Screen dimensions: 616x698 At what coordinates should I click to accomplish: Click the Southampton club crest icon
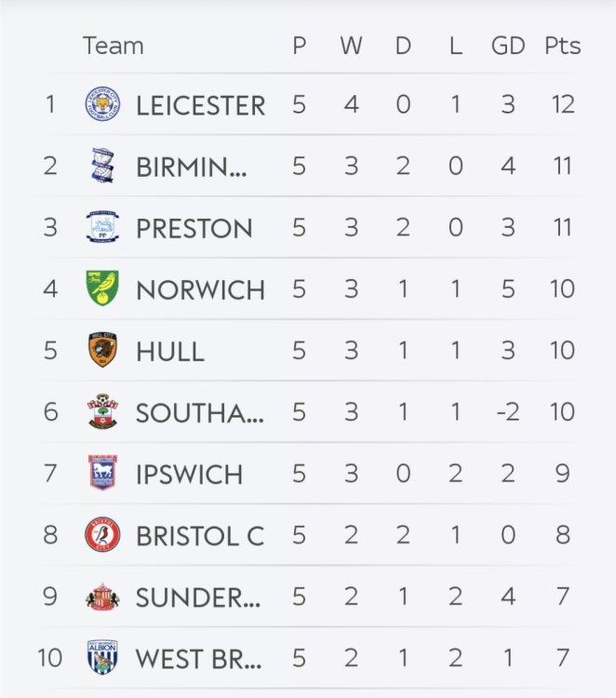tap(101, 411)
